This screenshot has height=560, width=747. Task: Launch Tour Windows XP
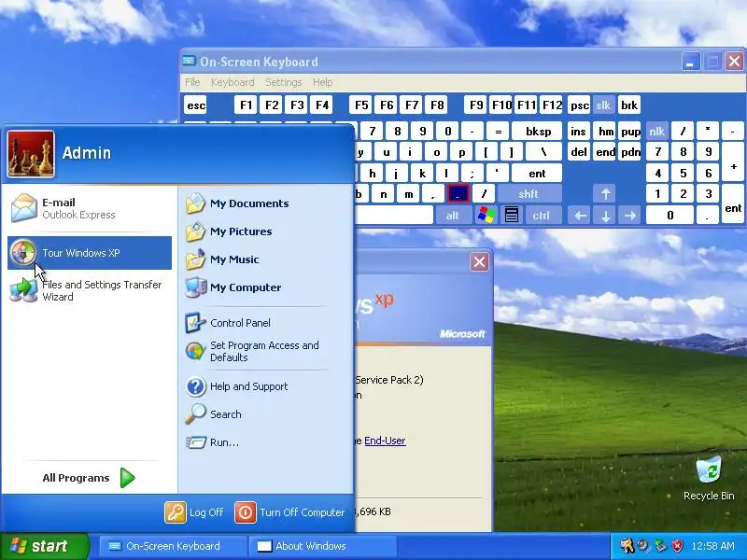(90, 253)
